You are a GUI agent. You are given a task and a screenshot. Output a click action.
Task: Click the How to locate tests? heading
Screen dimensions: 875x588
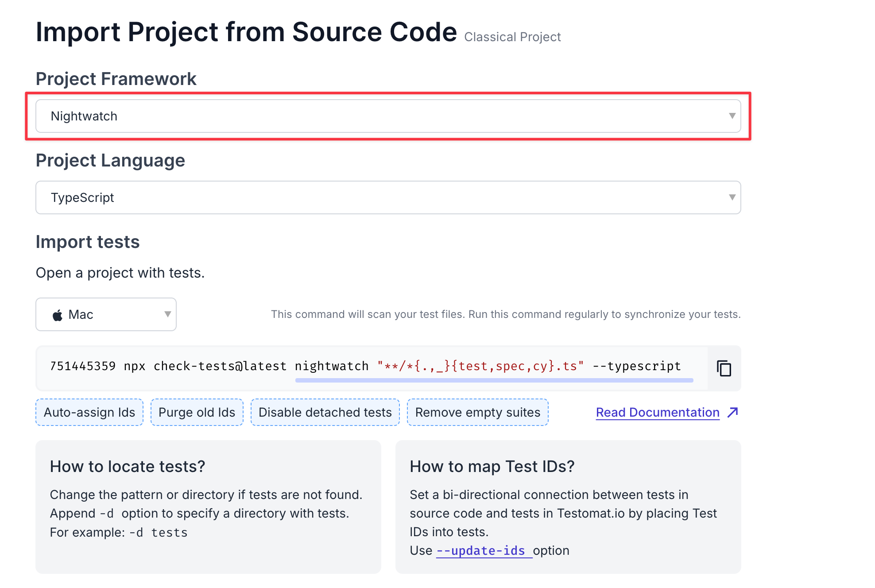pyautogui.click(x=128, y=466)
